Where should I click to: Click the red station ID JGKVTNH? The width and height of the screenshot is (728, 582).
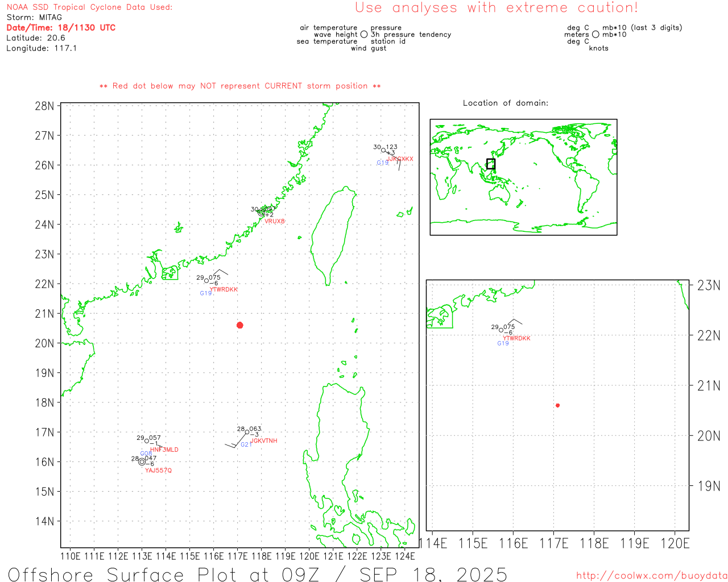(264, 440)
